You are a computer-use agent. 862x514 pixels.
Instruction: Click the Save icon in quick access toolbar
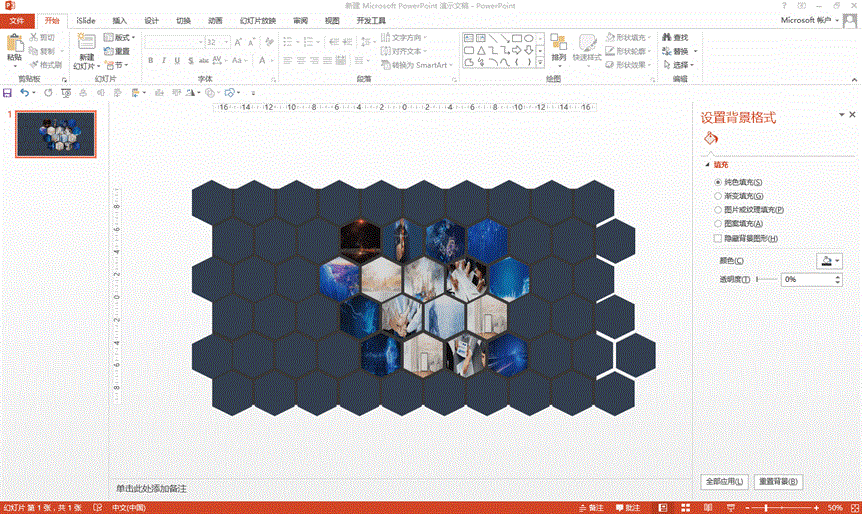8,92
